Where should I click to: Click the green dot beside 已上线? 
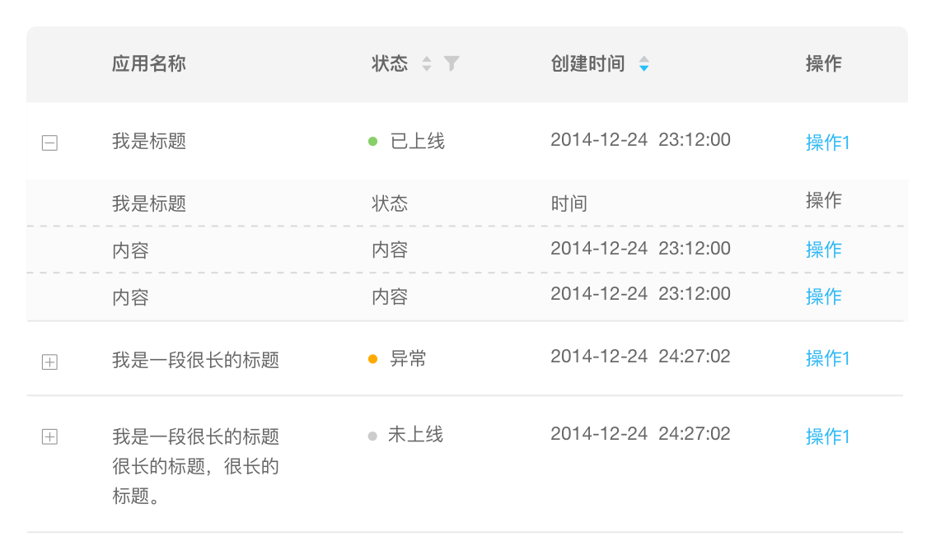pyautogui.click(x=372, y=142)
